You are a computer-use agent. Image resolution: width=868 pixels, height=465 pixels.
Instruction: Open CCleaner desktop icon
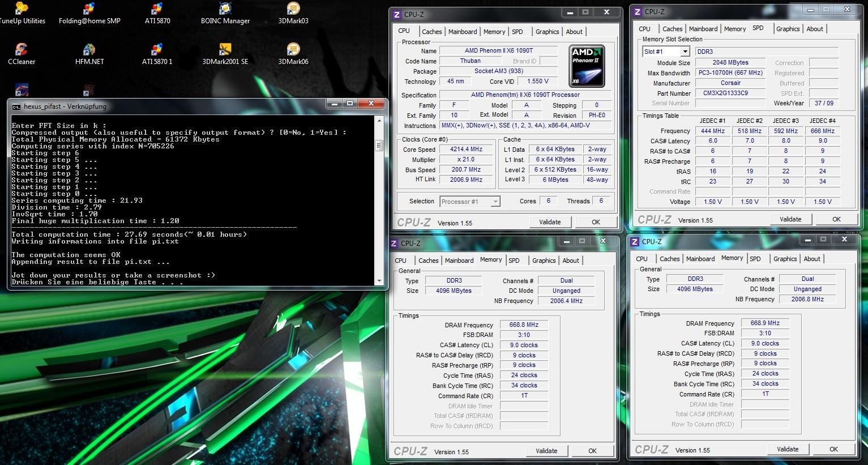click(22, 54)
